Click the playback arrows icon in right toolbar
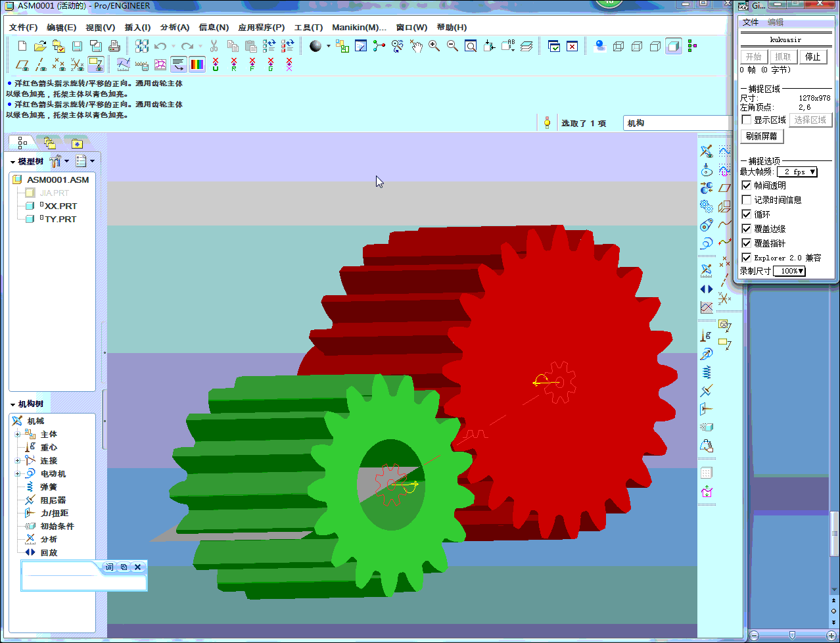Screen dimensions: 840x643 click(707, 289)
